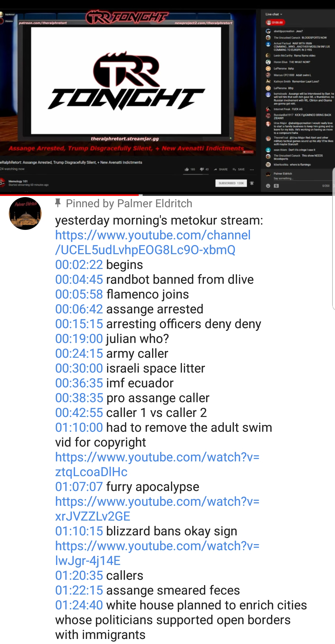Open the blizzard bans okay sign video link
This screenshot has height=644, width=335.
(157, 553)
